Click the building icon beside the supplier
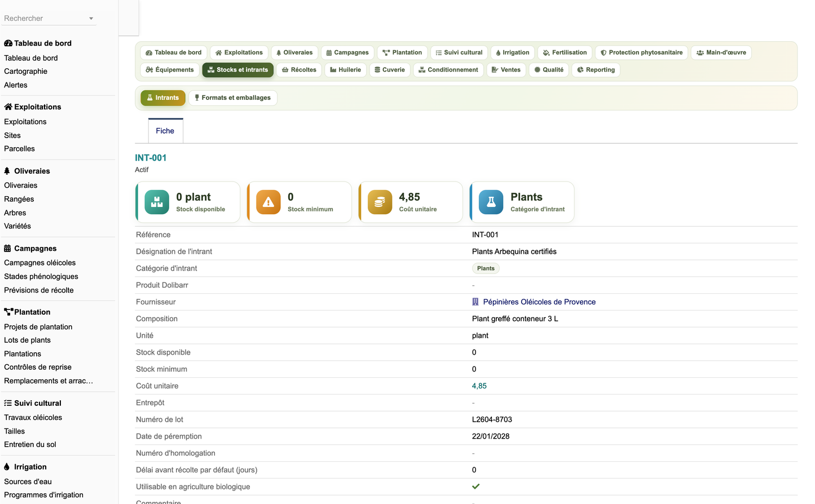Viewport: 815px width, 504px height. (475, 302)
